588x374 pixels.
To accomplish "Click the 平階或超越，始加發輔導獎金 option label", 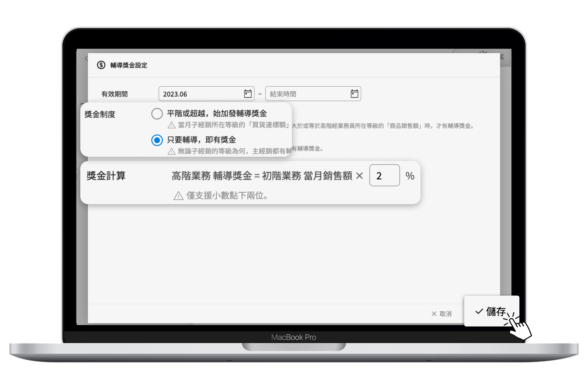I will point(217,114).
